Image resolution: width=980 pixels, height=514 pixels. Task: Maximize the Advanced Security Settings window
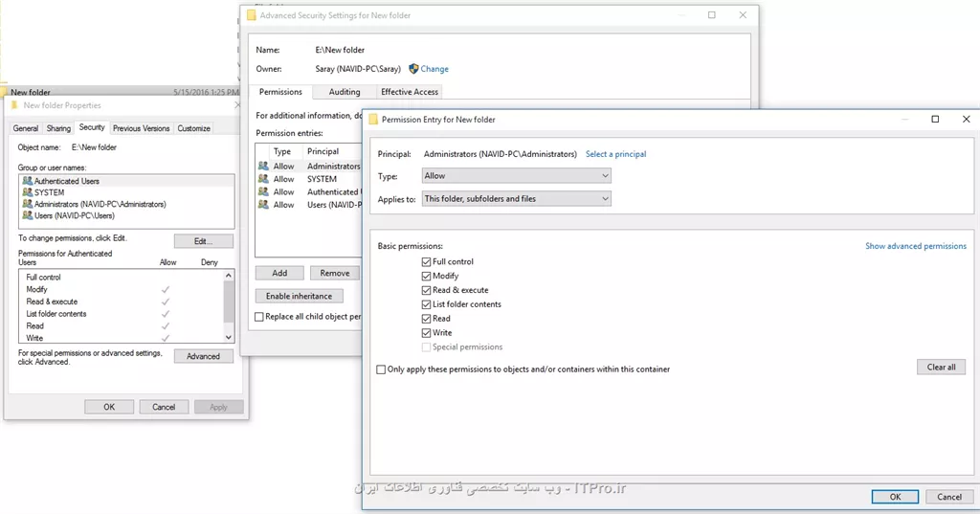[x=711, y=15]
